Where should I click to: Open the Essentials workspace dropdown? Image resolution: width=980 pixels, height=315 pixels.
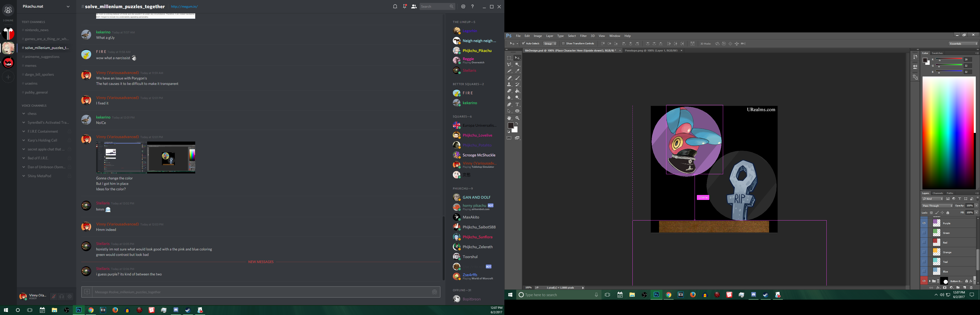(963, 44)
